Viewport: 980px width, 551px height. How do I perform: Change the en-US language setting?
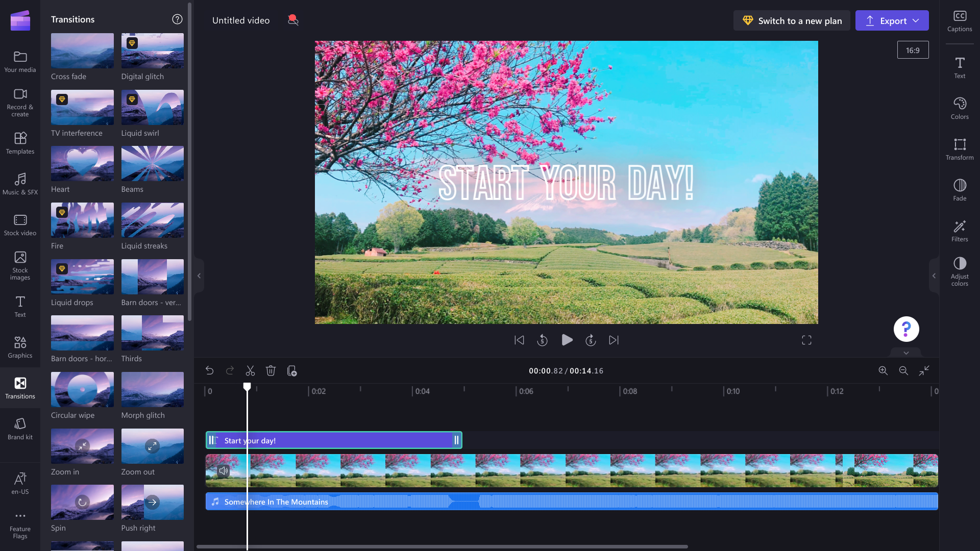tap(20, 483)
